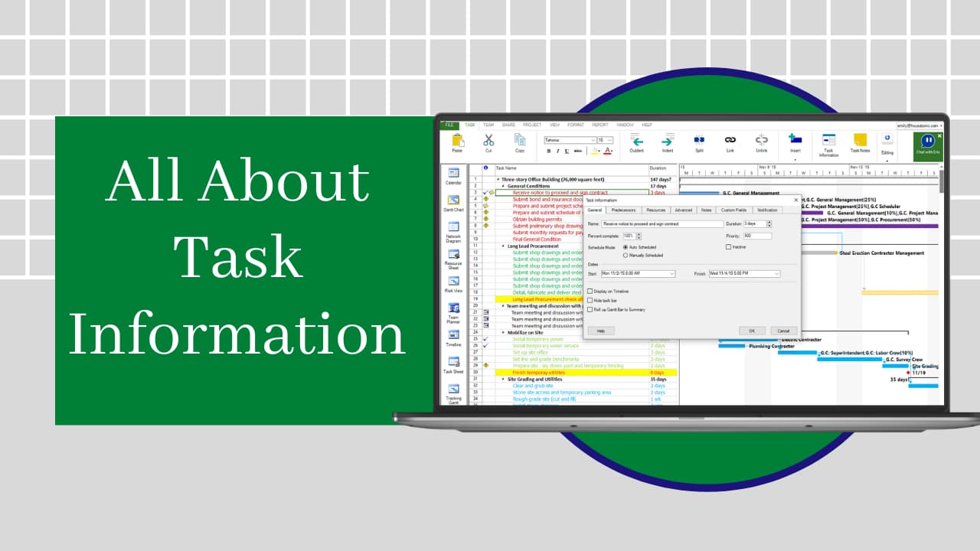The height and width of the screenshot is (551, 980).
Task: Click the Cut scissors icon
Action: point(488,140)
